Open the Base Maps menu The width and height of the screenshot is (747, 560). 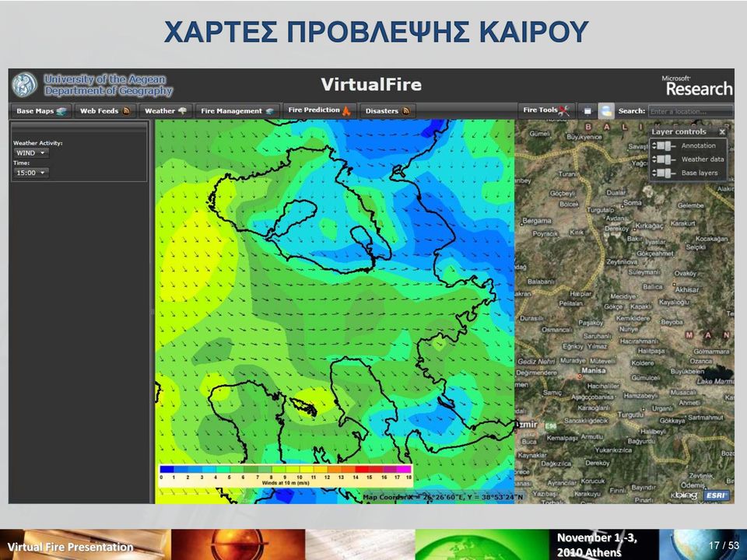point(41,111)
